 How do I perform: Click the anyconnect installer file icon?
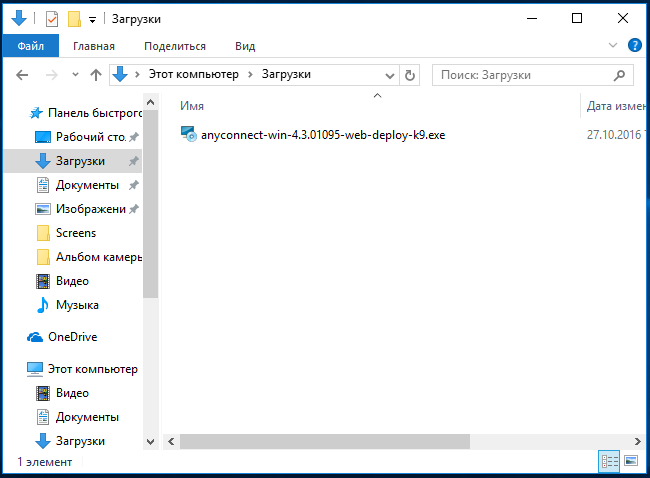click(x=189, y=134)
